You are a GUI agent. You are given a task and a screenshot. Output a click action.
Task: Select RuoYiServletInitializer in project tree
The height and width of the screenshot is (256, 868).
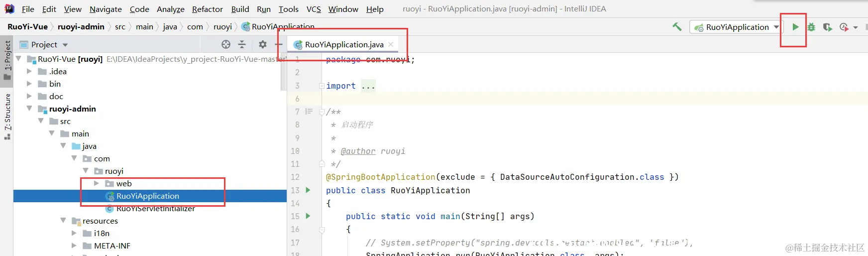tap(155, 208)
